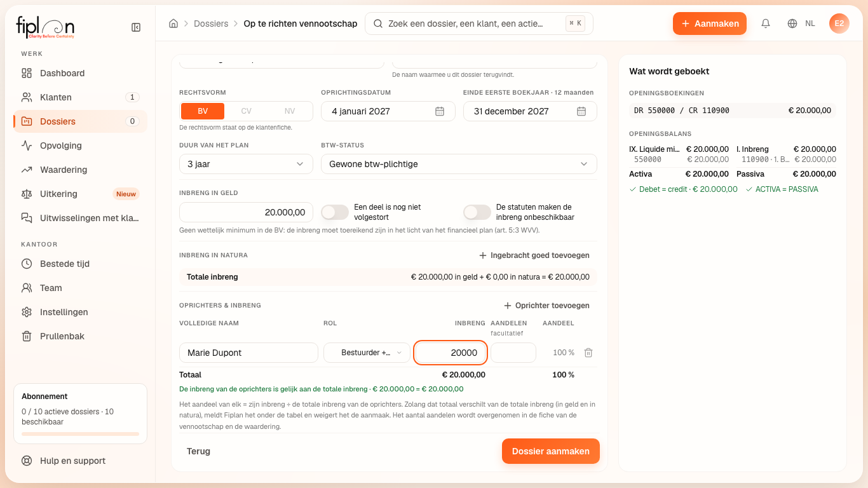Screen dimensions: 868x488
Task: Click Dossier aanmaken button
Action: pos(551,451)
